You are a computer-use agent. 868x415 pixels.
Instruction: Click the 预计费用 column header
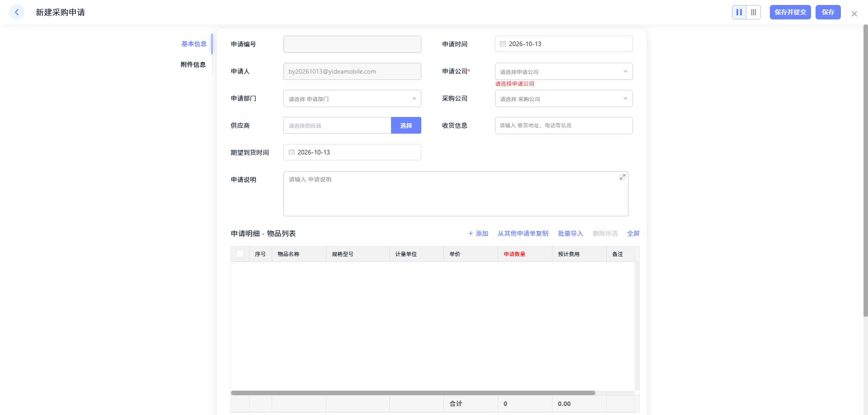(579, 254)
